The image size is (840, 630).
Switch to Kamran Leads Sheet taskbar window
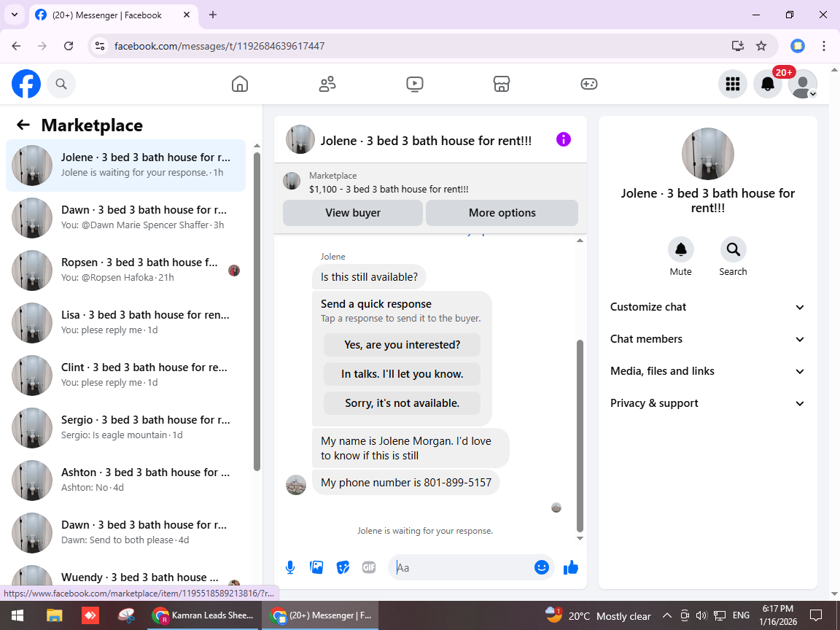pyautogui.click(x=203, y=615)
